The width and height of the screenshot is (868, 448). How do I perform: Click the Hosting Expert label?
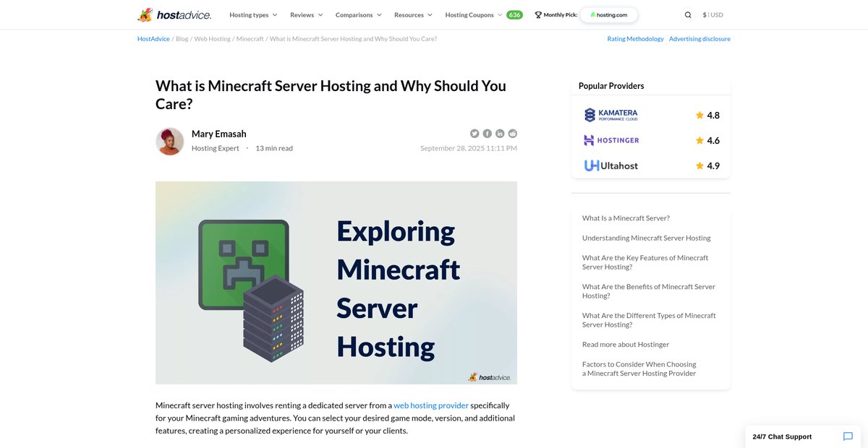215,148
